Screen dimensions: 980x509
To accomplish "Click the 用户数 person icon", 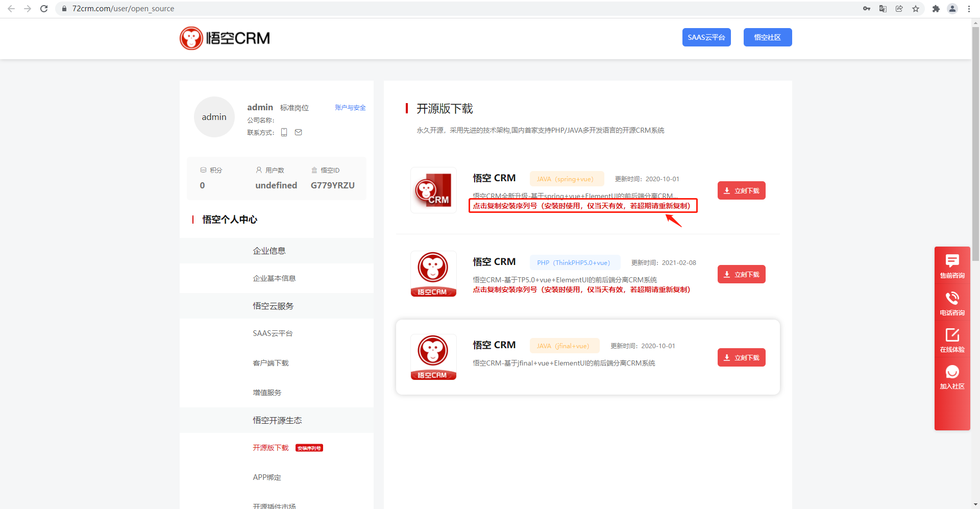I will (259, 170).
